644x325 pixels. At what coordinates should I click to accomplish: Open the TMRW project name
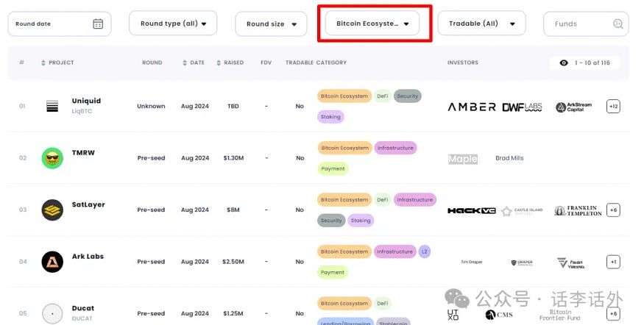click(83, 153)
